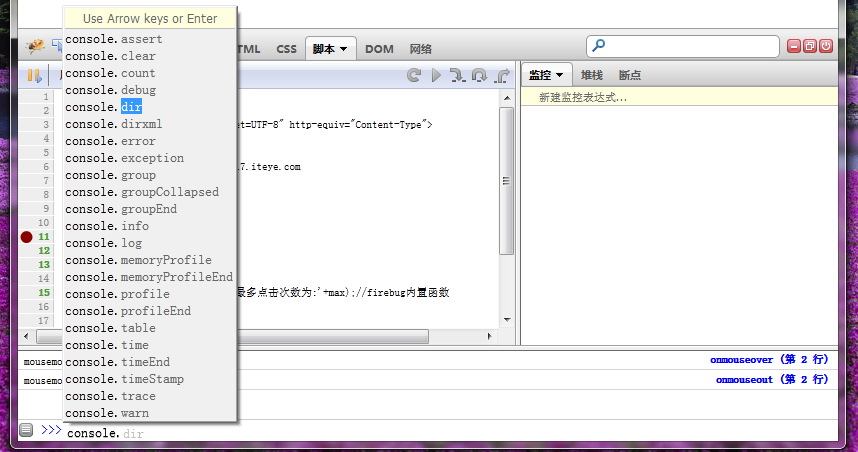Image resolution: width=858 pixels, height=452 pixels.
Task: Click line number 13 in the gutter
Action: [44, 265]
